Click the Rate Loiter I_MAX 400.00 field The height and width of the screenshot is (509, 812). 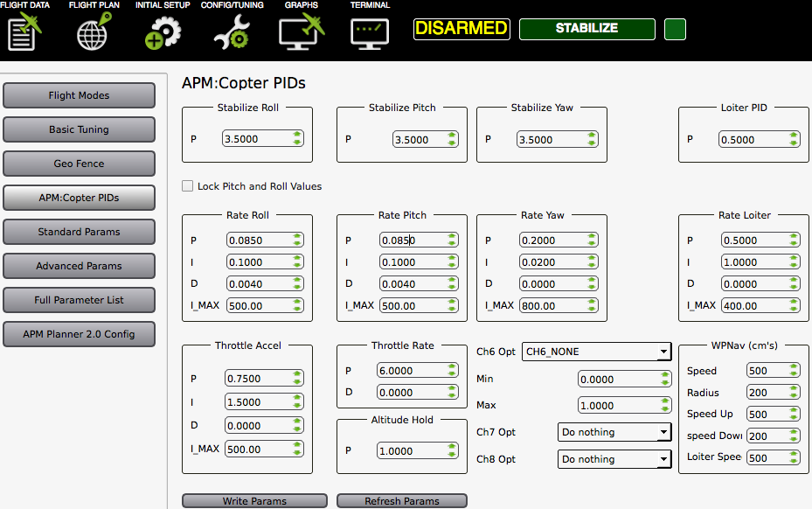coord(760,305)
